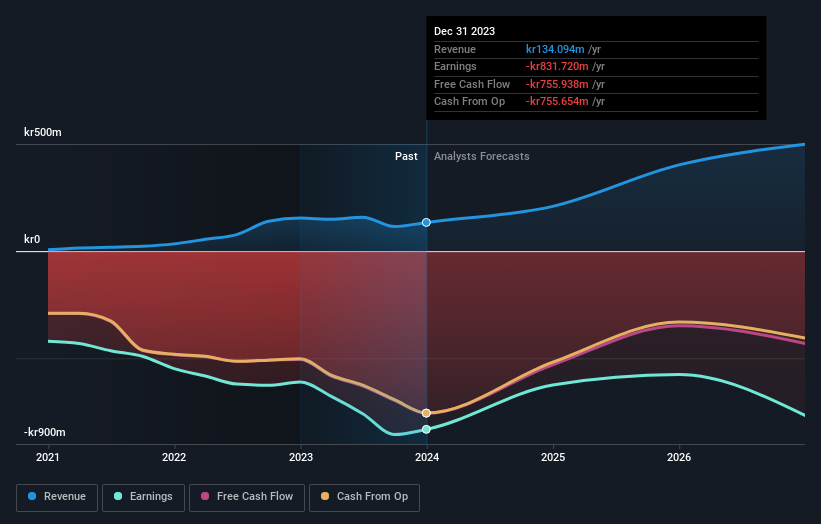Click the blue Revenue data point at 2024

click(x=426, y=222)
